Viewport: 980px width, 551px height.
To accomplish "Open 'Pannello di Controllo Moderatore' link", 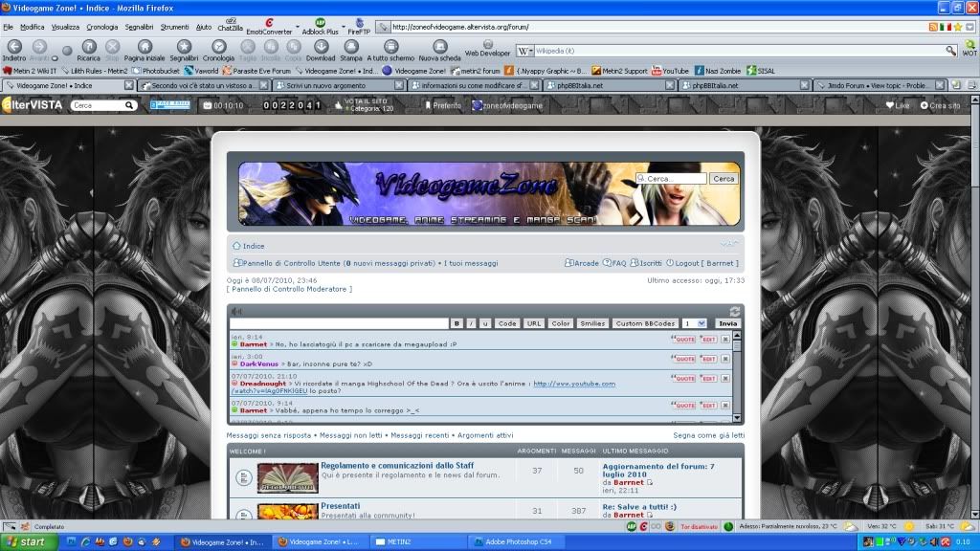I will coord(289,289).
